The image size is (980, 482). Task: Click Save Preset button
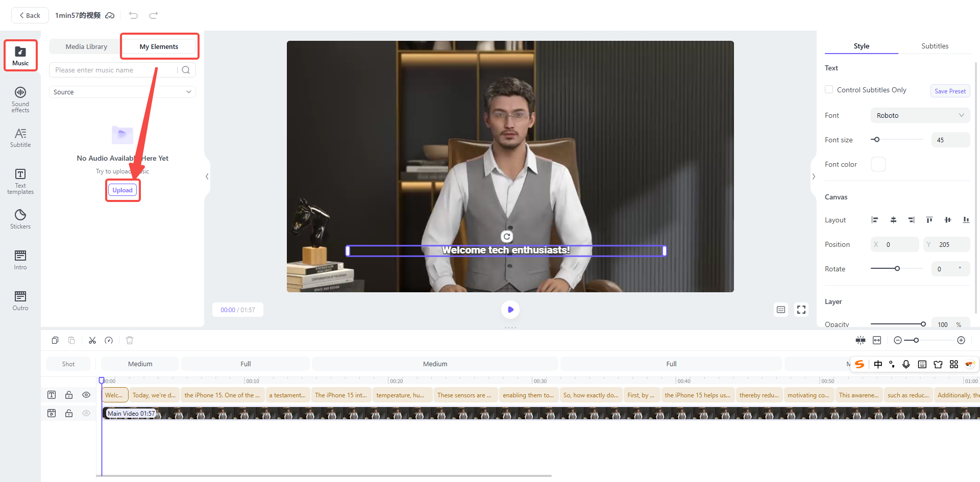[950, 91]
